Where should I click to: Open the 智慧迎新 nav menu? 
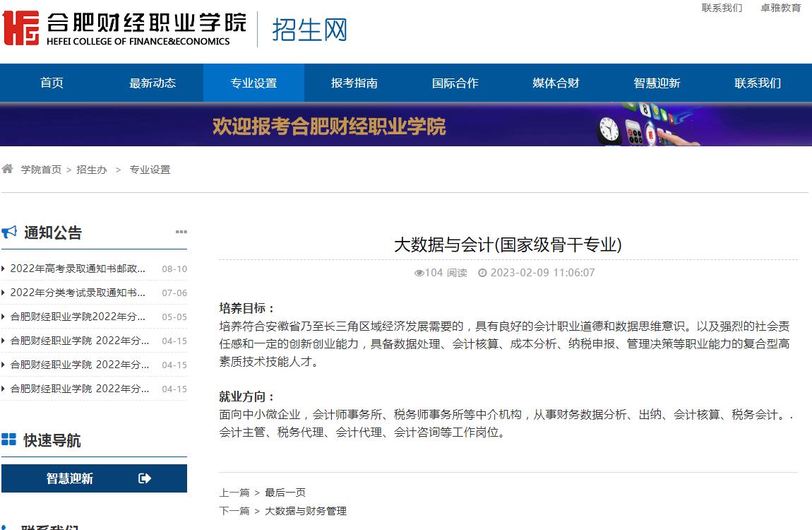coord(657,83)
